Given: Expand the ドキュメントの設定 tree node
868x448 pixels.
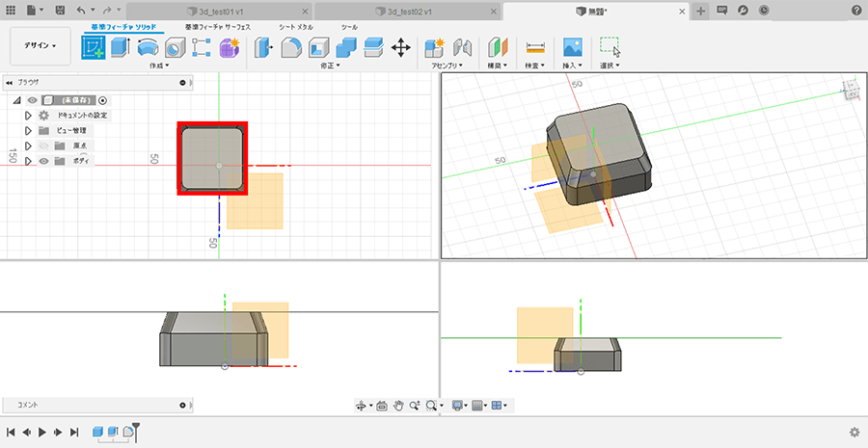Looking at the screenshot, I should pos(29,115).
